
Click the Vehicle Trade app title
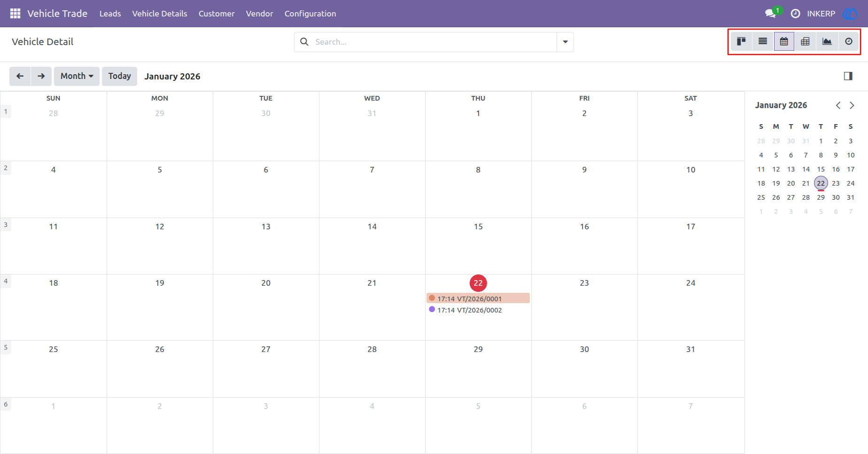(x=57, y=14)
